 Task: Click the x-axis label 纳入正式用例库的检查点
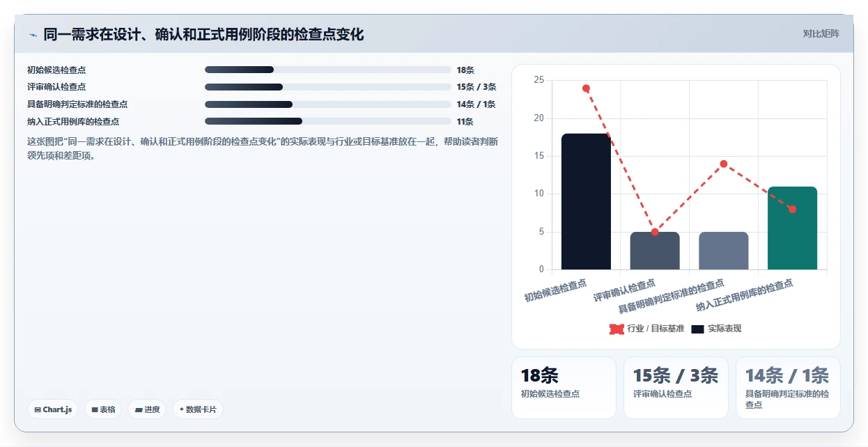point(745,296)
